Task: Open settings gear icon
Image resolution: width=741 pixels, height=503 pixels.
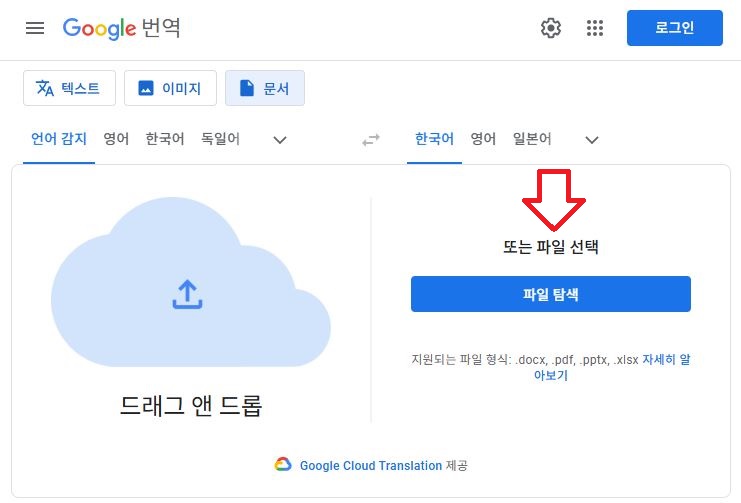Action: coord(551,28)
